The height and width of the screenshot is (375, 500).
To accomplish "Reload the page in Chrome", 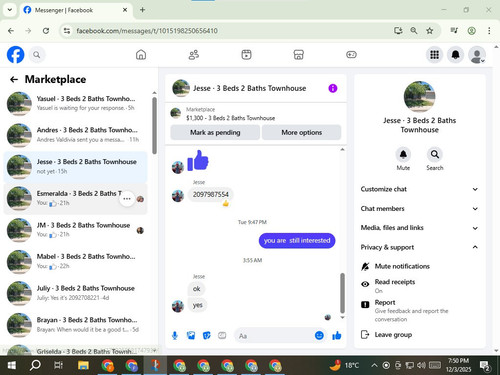I will 46,31.
